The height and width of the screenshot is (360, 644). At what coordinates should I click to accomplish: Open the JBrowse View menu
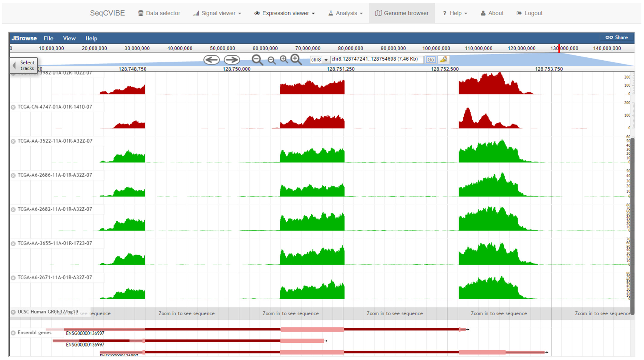coord(69,38)
